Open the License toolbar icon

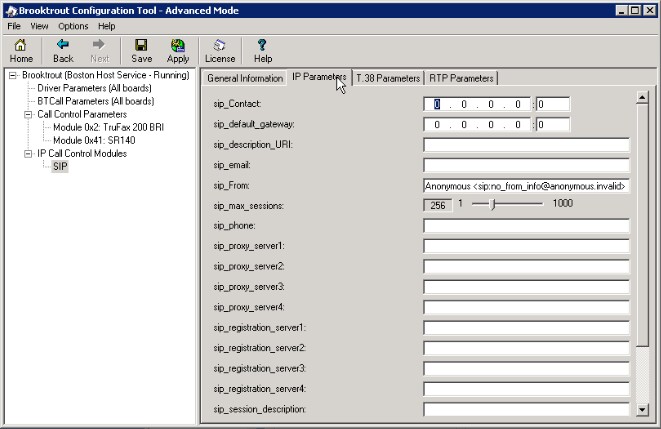(x=219, y=45)
